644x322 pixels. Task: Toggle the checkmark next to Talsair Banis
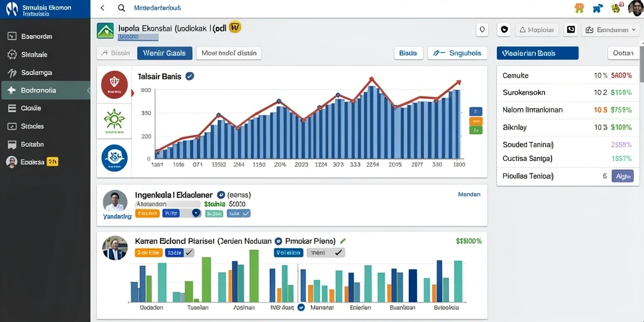(190, 76)
